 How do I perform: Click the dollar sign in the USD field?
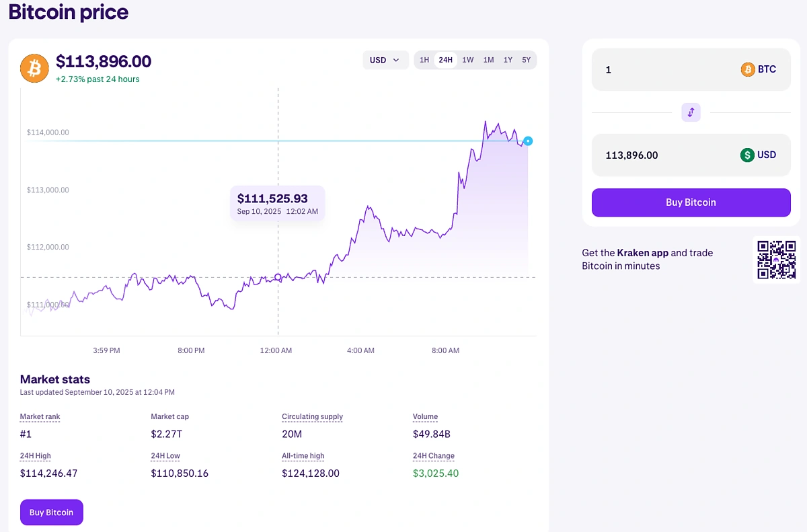click(748, 155)
